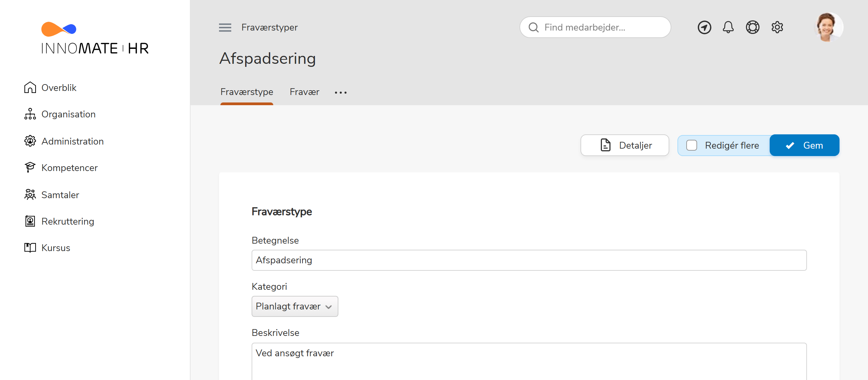Click the Betegnelse text field

[529, 260]
